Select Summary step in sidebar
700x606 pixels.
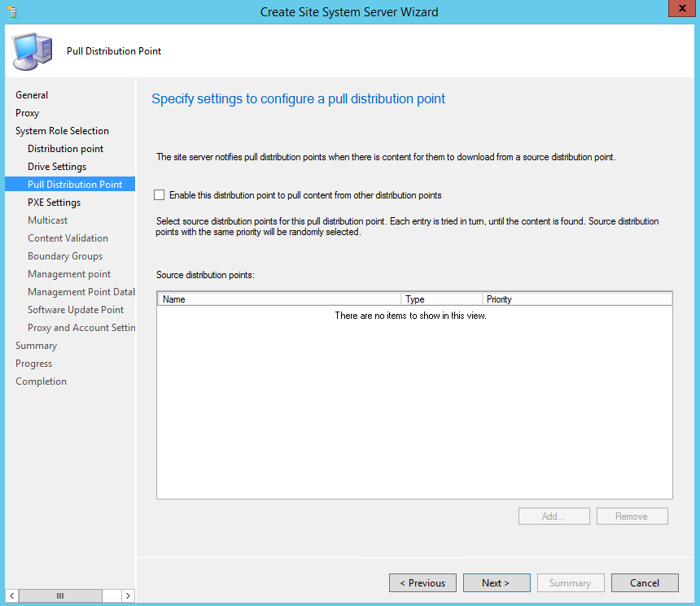click(36, 346)
